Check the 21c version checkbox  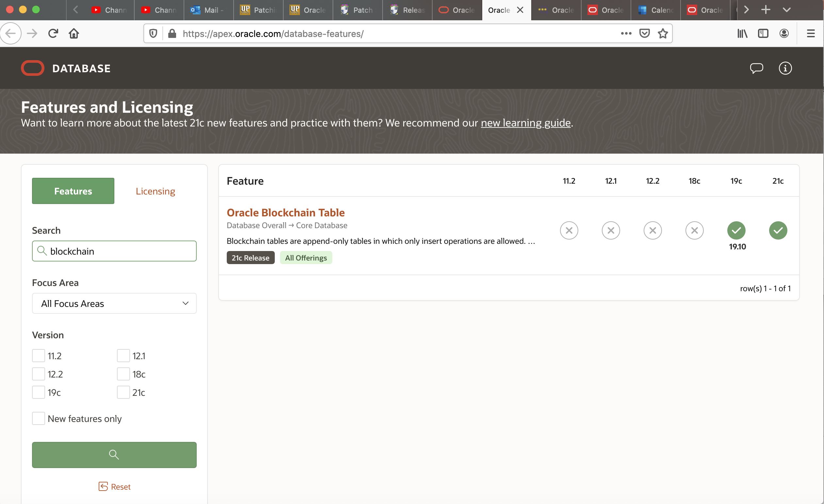[x=123, y=392]
